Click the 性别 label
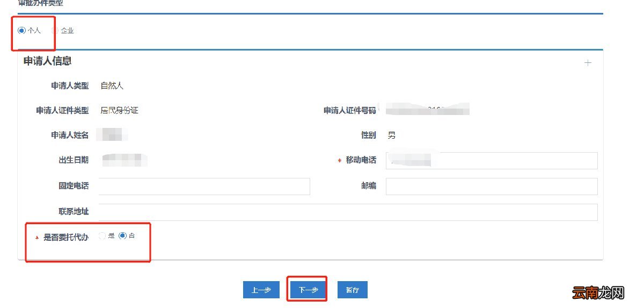Screen dimensions: 644x308 pyautogui.click(x=369, y=135)
